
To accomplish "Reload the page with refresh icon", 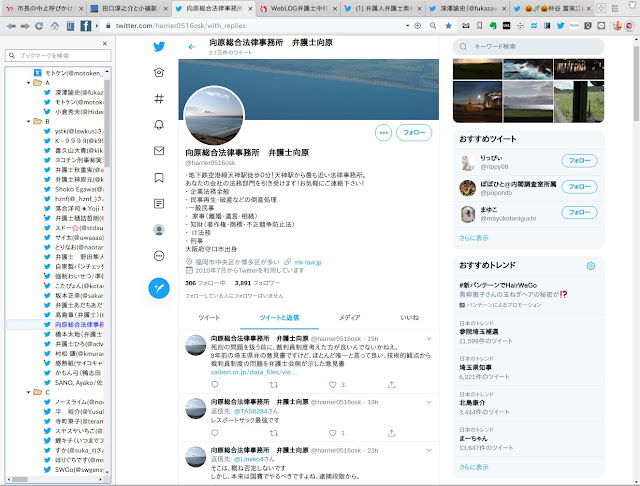I will [x=39, y=26].
